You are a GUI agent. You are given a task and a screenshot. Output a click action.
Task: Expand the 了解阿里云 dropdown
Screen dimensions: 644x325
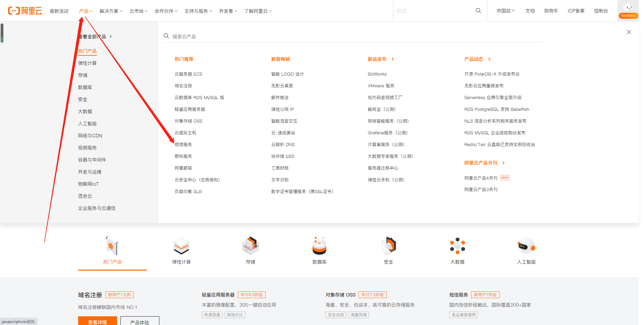click(258, 11)
